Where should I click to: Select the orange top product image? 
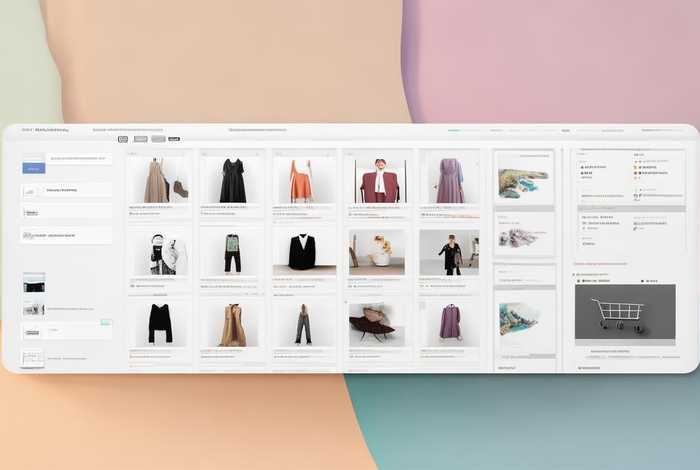(x=303, y=181)
